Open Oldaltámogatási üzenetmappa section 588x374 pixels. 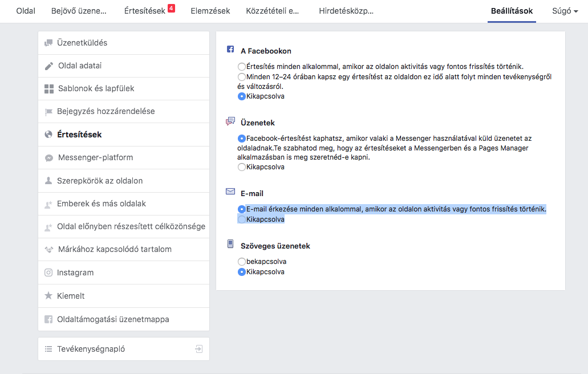click(x=124, y=319)
